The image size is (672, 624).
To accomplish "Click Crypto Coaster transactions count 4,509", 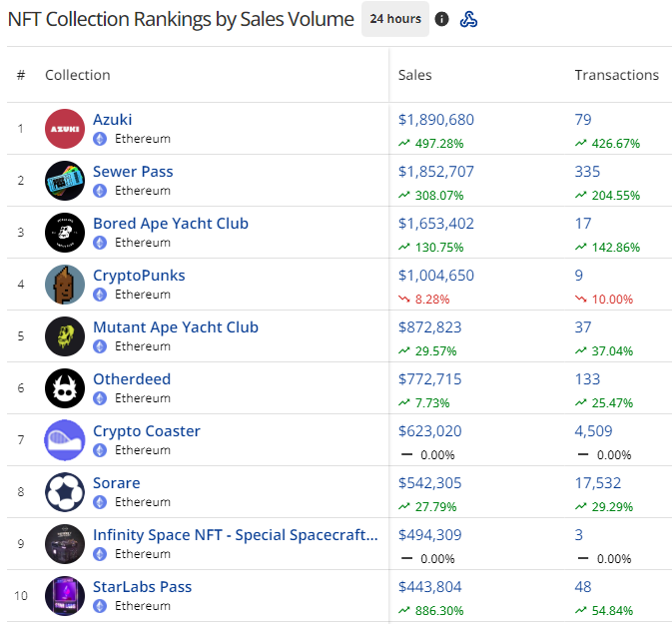I will coord(593,431).
